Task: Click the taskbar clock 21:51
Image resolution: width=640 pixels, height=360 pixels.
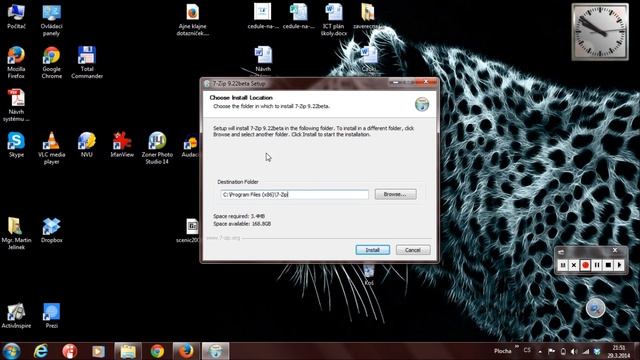Action: pos(619,351)
